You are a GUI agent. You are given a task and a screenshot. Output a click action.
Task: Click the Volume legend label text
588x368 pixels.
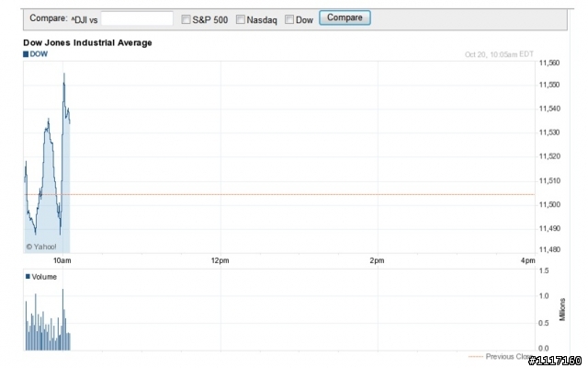click(x=44, y=277)
